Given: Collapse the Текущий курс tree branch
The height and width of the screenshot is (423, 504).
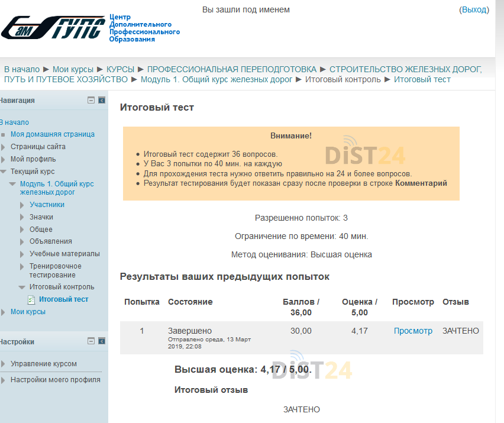Looking at the screenshot, I should point(4,171).
